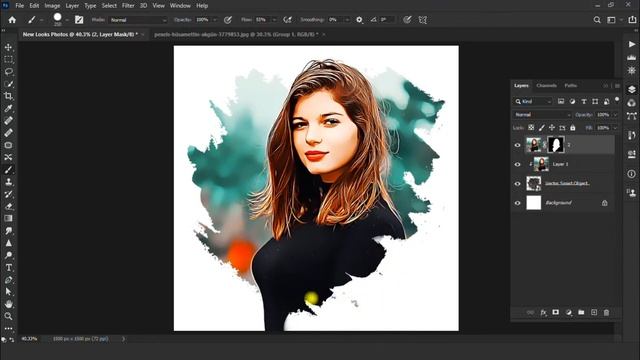Create new adjustment layer icon

pos(569,313)
